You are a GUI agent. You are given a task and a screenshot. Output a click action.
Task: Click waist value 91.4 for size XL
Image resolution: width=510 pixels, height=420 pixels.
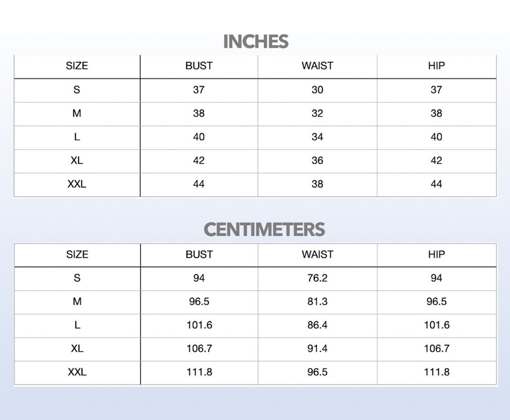[x=317, y=349]
